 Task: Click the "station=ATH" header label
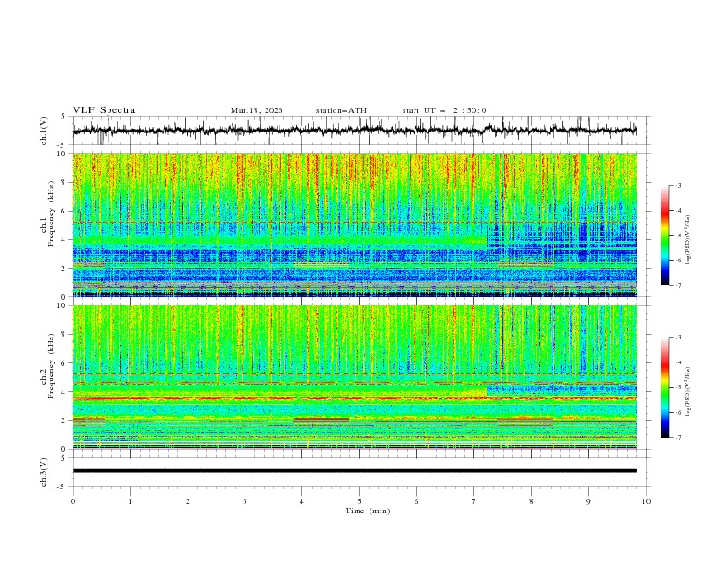click(x=341, y=110)
